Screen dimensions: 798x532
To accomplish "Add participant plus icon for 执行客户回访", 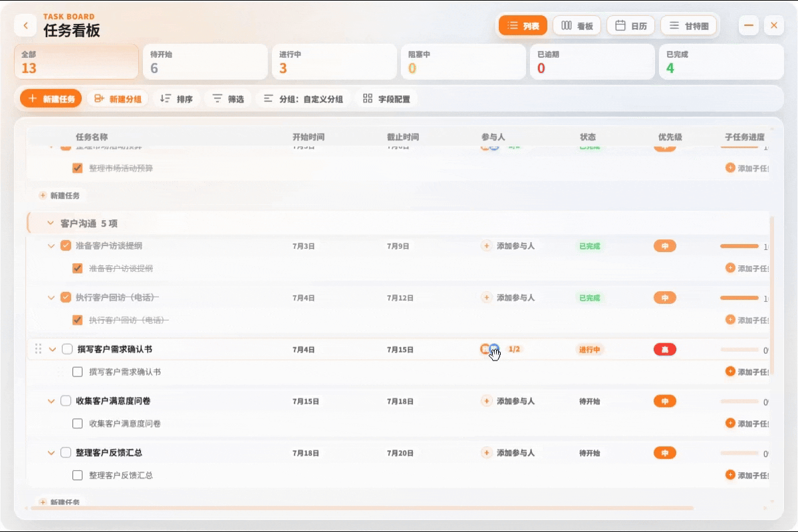I will 487,298.
